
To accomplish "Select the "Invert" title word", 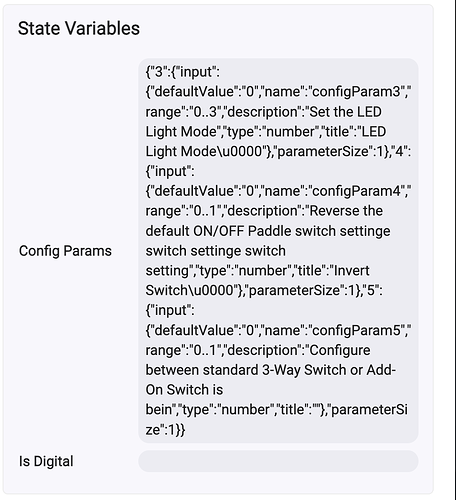I will pos(352,271).
